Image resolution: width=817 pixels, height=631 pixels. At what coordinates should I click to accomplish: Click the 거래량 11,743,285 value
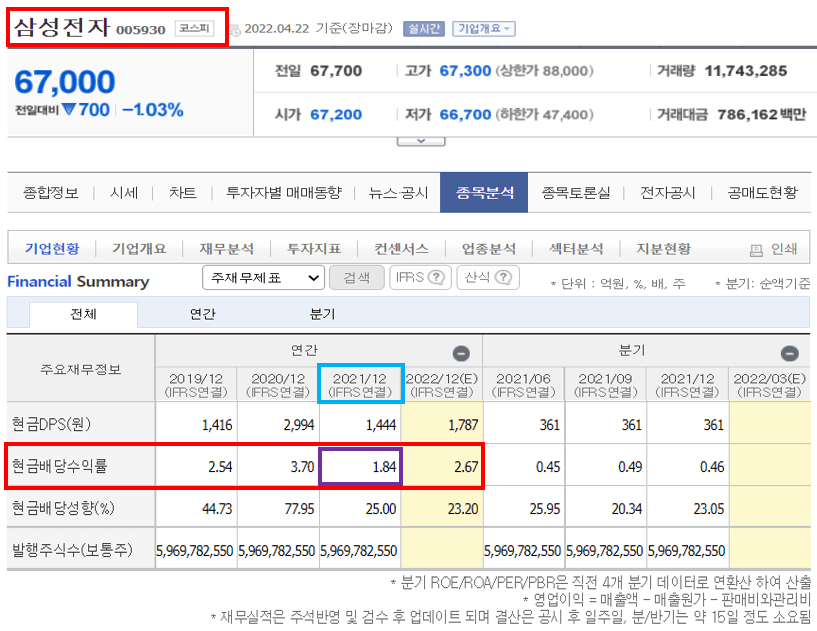[746, 71]
